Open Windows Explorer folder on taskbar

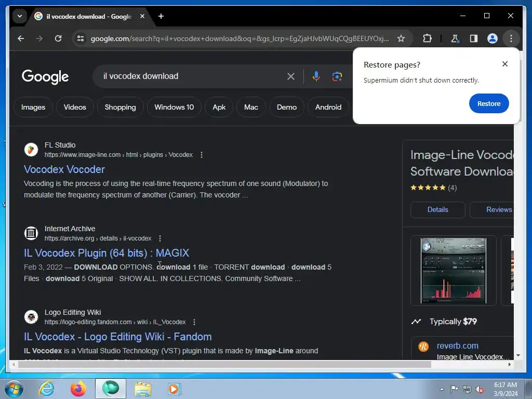143,389
